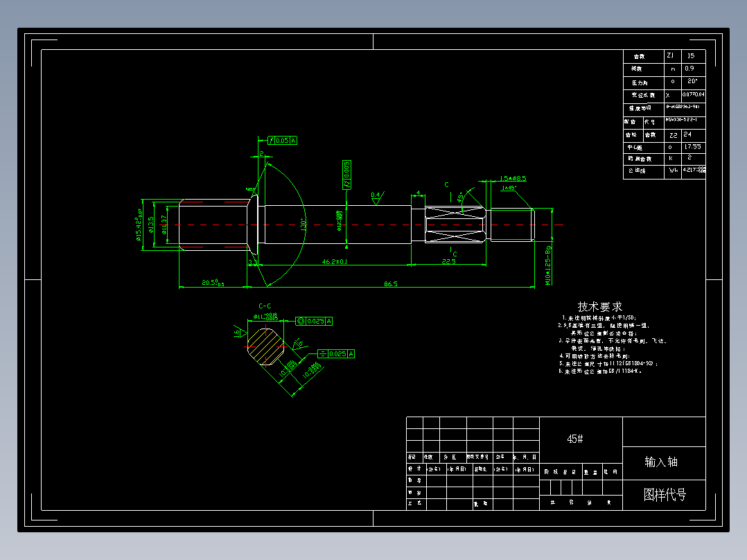Image resolution: width=747 pixels, height=560 pixels.
Task: Select the 20° pressure angle value
Action: click(693, 82)
